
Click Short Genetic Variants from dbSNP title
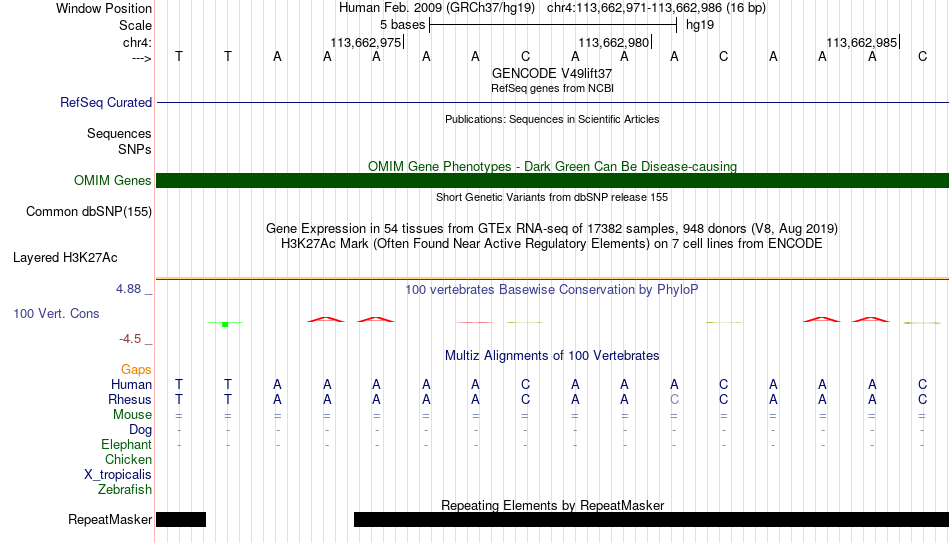552,197
